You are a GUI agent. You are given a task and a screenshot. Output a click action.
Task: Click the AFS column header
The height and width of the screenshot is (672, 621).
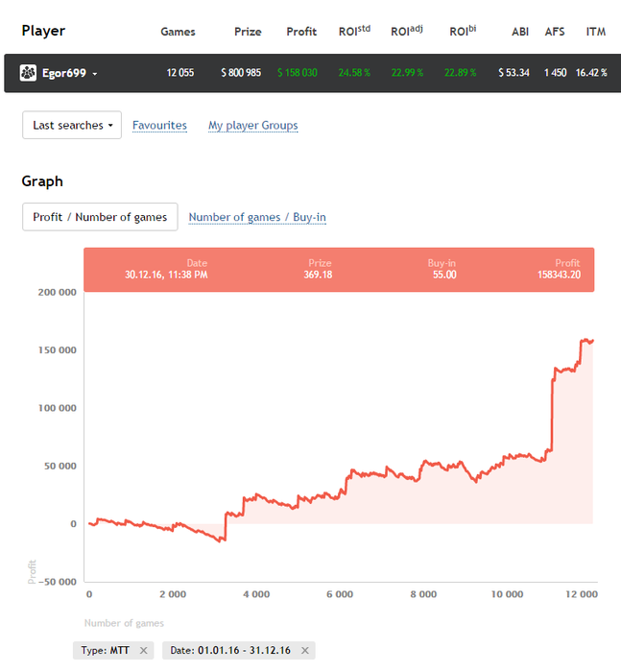[555, 32]
